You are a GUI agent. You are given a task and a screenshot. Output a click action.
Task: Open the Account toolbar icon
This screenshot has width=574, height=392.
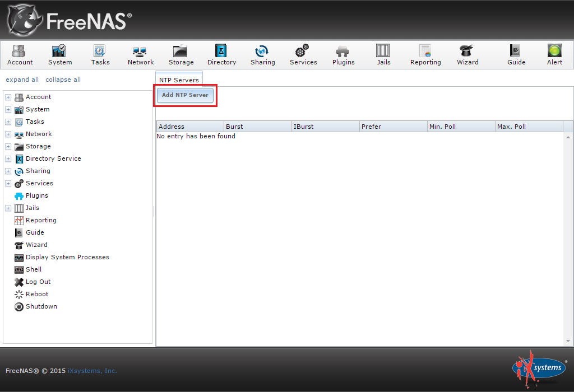click(20, 55)
